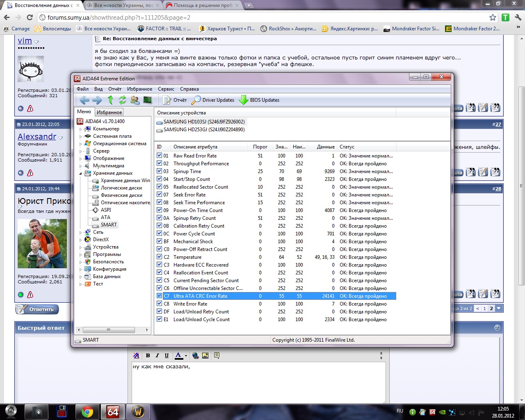The height and width of the screenshot is (420, 525).
Task: Click the Отчёт report toolbar icon
Action: 175,100
